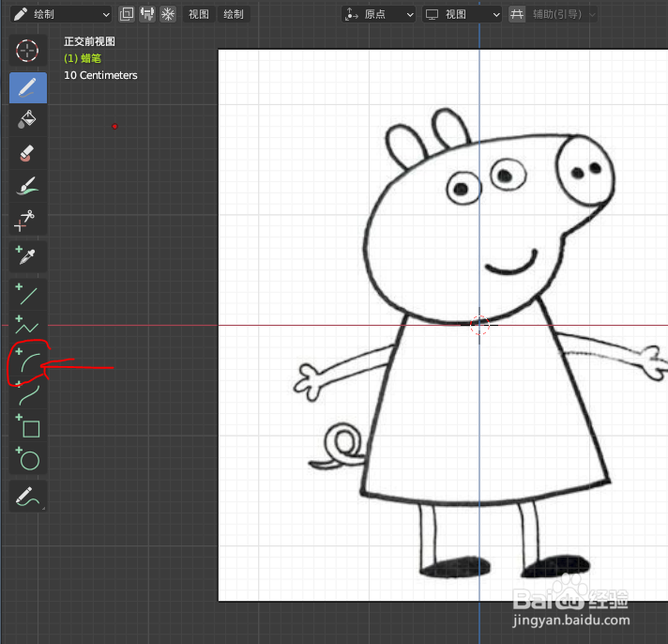Viewport: 668px width, 644px height.
Task: Select the Arc primitive tool
Action: tap(28, 361)
